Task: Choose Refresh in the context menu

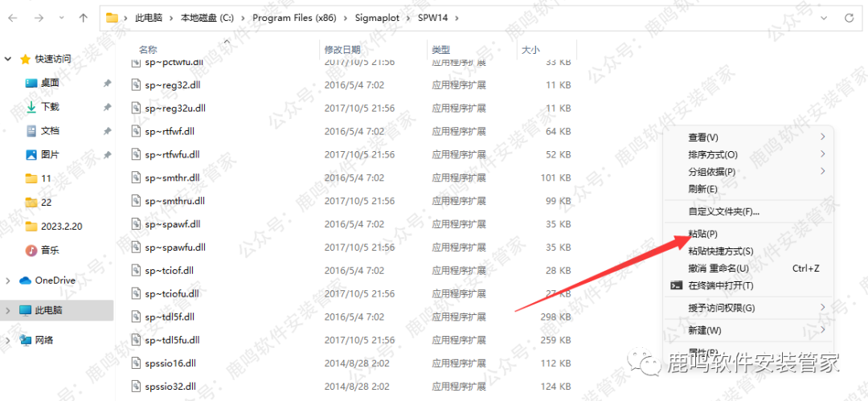Action: pyautogui.click(x=702, y=189)
